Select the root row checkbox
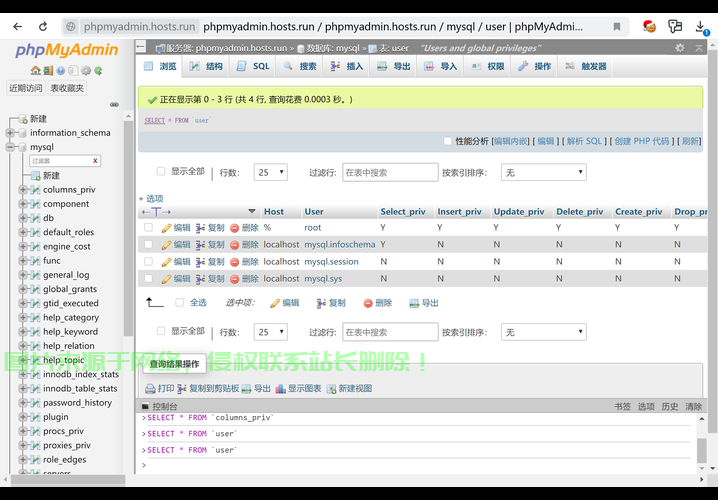Image resolution: width=718 pixels, height=500 pixels. pyautogui.click(x=148, y=227)
